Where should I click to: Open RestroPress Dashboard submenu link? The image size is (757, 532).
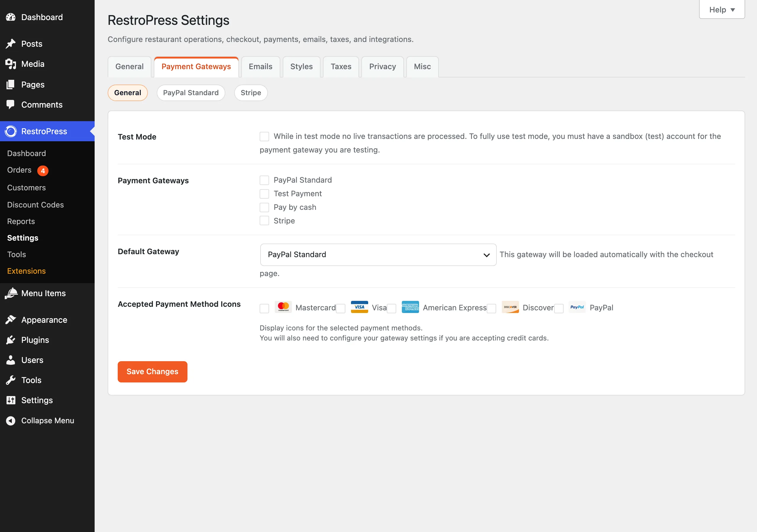click(x=27, y=153)
